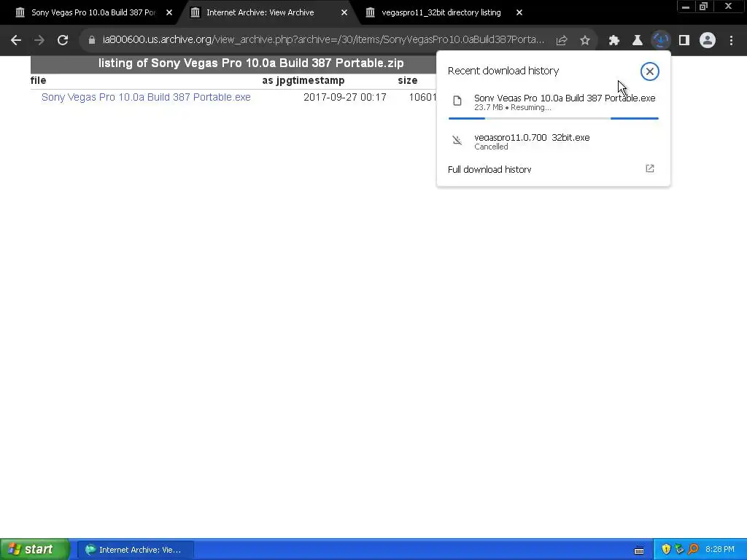Image resolution: width=747 pixels, height=560 pixels.
Task: Minimize the browser window
Action: coord(686,6)
